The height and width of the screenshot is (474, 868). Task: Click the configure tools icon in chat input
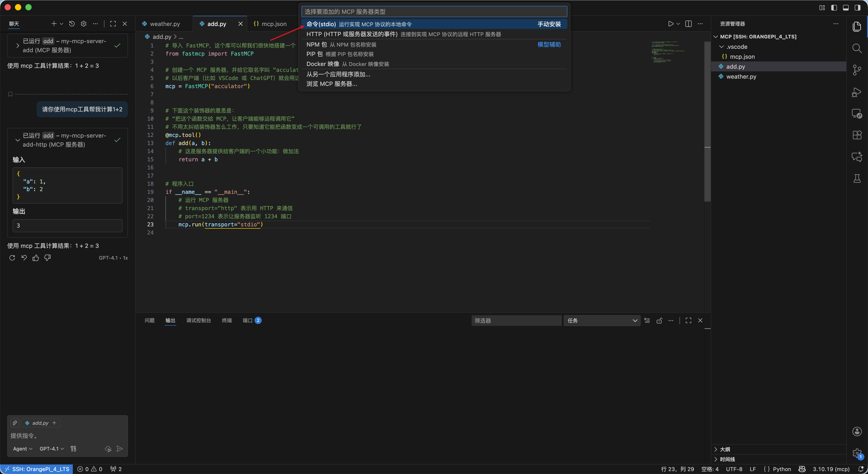pos(73,448)
